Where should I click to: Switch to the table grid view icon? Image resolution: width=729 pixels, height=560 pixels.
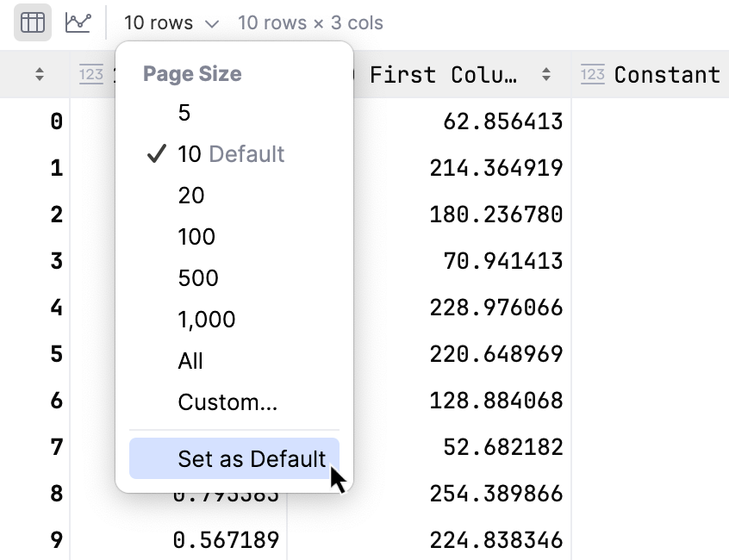[32, 22]
